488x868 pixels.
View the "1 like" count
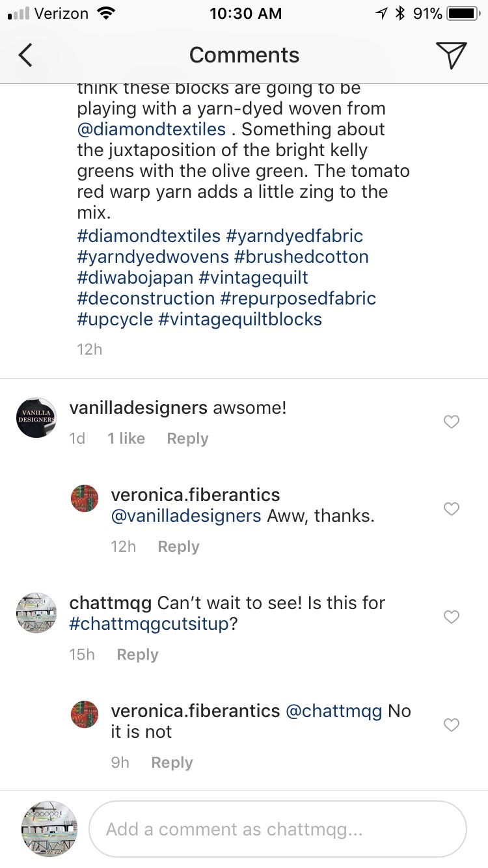[x=126, y=439]
